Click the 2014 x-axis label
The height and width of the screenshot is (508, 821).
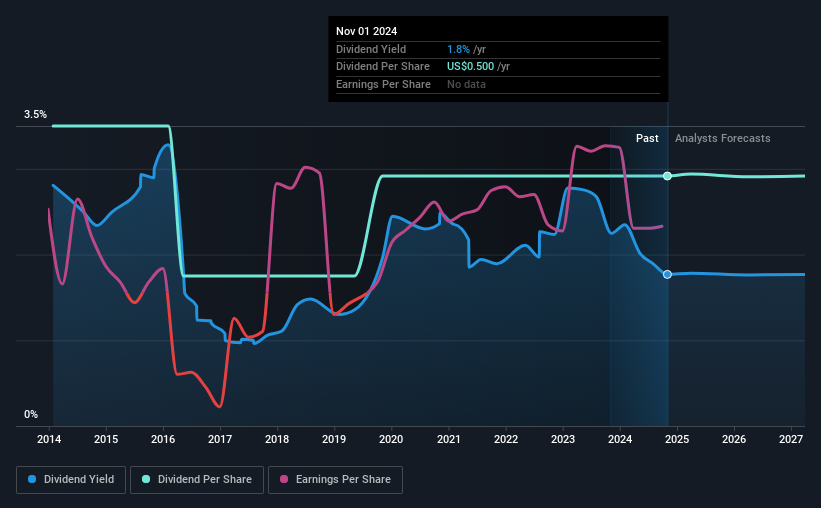coord(49,439)
